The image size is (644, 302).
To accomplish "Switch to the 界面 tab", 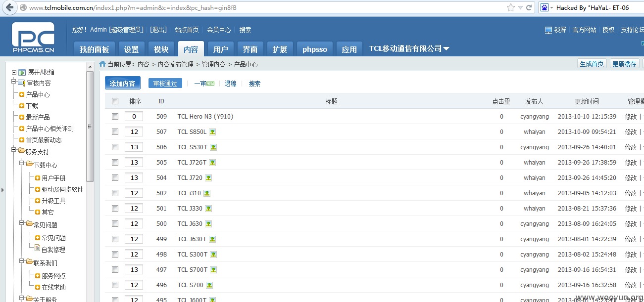I will pyautogui.click(x=250, y=49).
